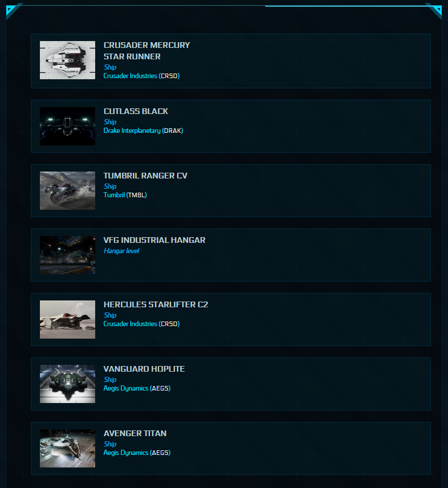Open the Crusader Mercury Star Runner thumbnail
This screenshot has height=488, width=448.
pos(67,60)
